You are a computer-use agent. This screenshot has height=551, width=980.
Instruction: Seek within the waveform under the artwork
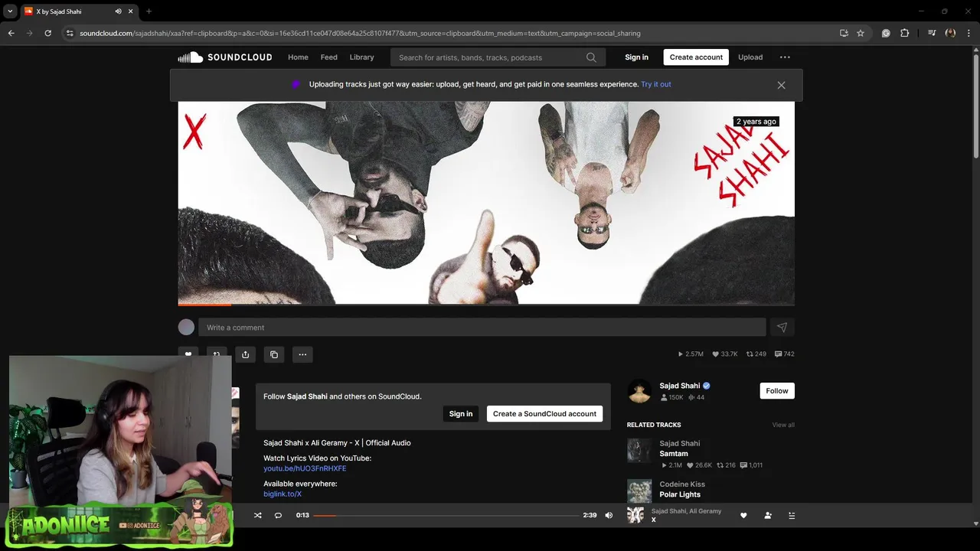(x=486, y=305)
